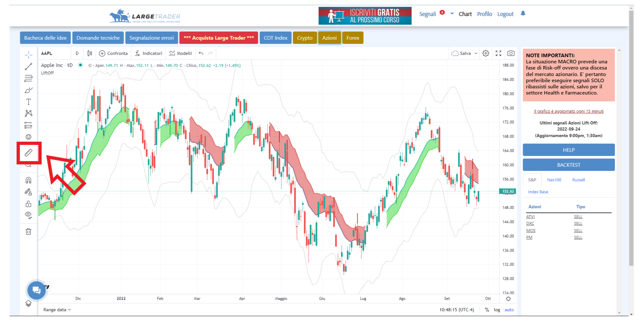Select the Russell index tab

(x=578, y=180)
